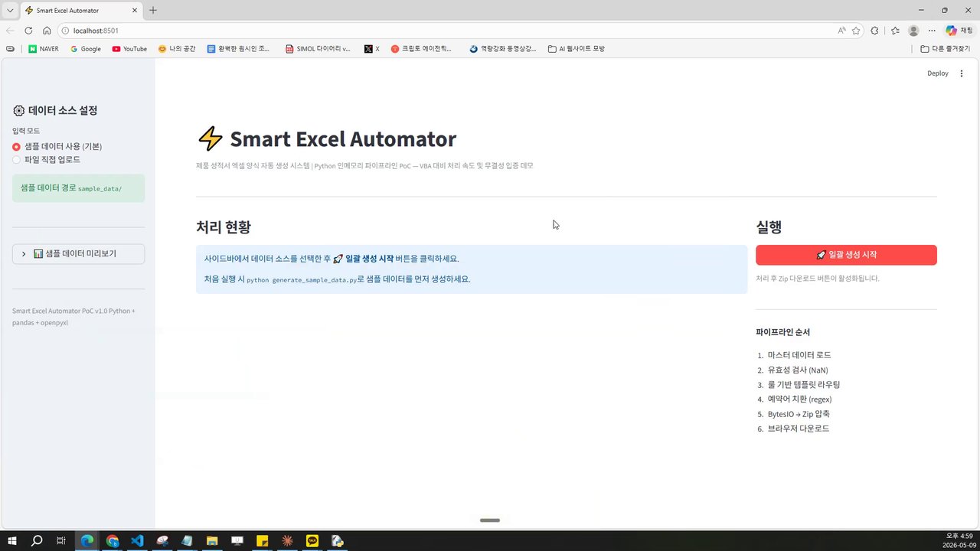Click the 유효성 검사 (NaN) list item
This screenshot has width=980, height=551.
coord(798,370)
